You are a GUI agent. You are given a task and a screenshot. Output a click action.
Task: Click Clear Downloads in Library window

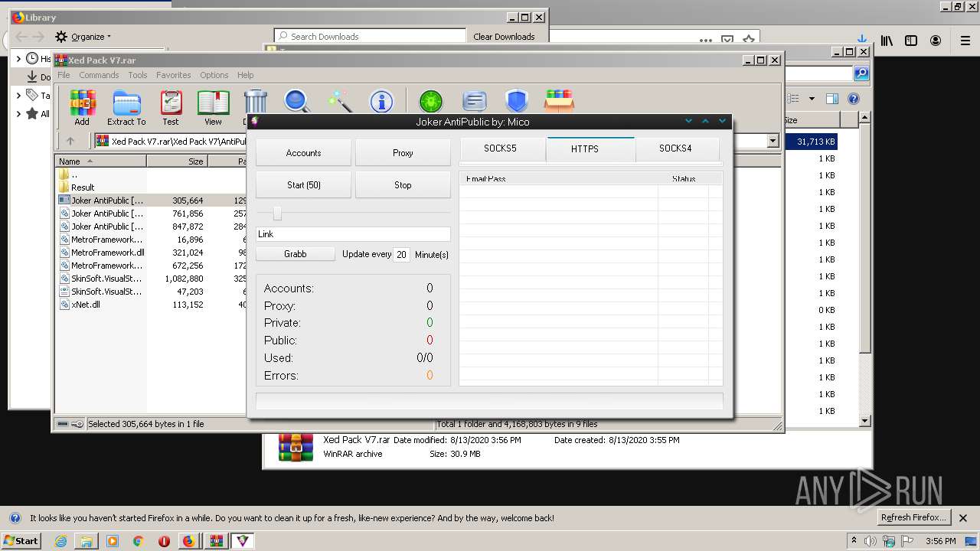point(504,37)
